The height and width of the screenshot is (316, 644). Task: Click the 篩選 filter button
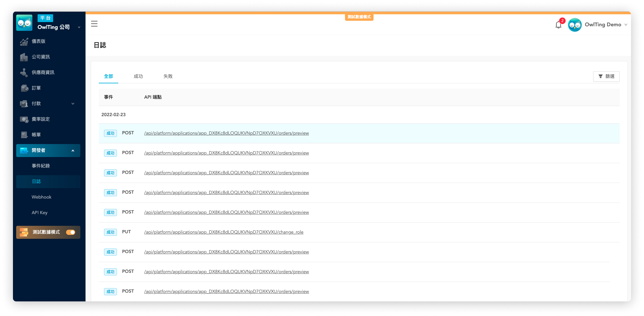click(606, 76)
